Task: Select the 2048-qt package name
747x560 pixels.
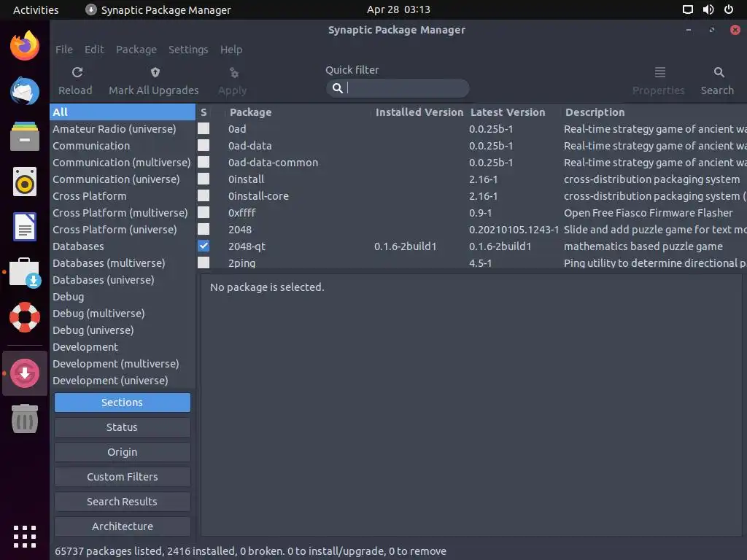Action: [x=247, y=246]
